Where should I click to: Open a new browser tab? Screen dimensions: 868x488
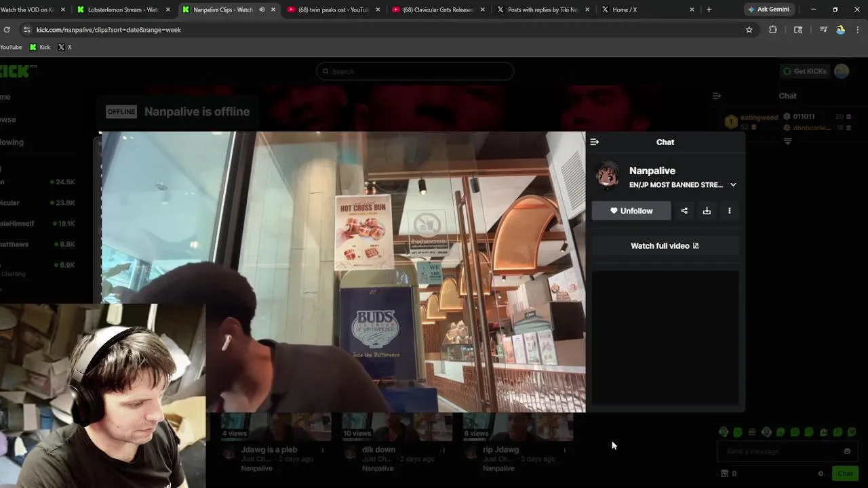point(709,9)
